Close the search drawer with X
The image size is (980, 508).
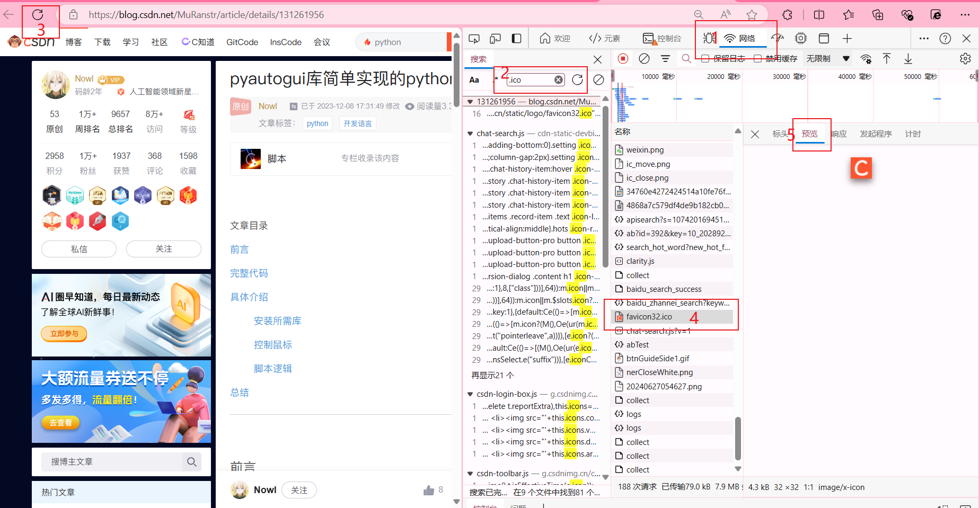pyautogui.click(x=597, y=59)
